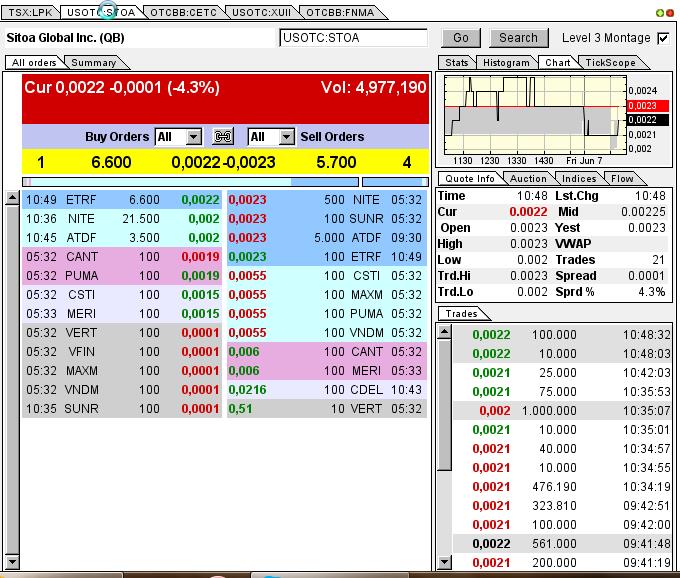Viewport: 680px width, 578px height.
Task: Select the CDEL 0,0216 sell order row
Action: (x=327, y=389)
